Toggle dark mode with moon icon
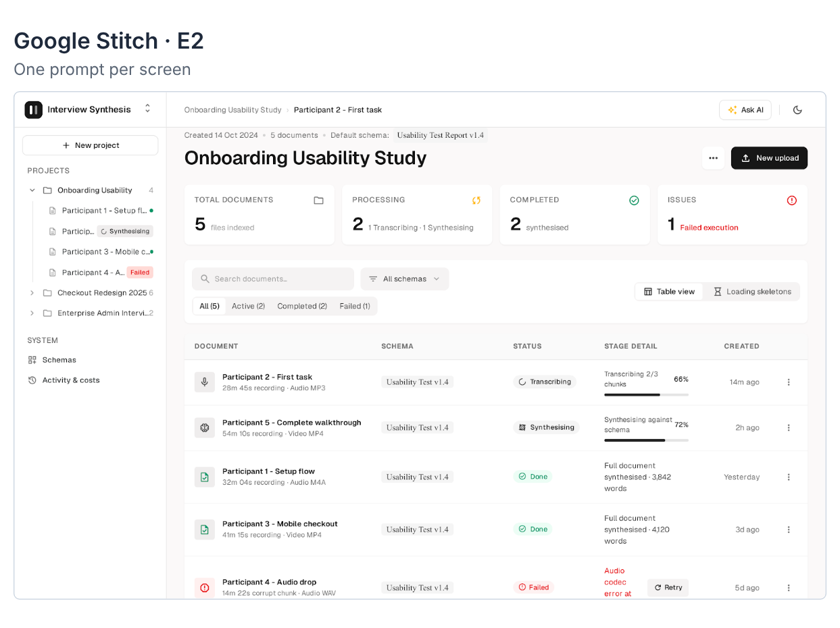Viewport: 840px width, 628px height. click(x=797, y=110)
